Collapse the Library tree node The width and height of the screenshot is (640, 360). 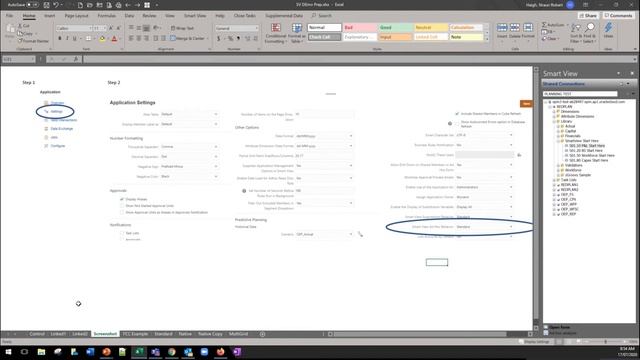pos(554,121)
